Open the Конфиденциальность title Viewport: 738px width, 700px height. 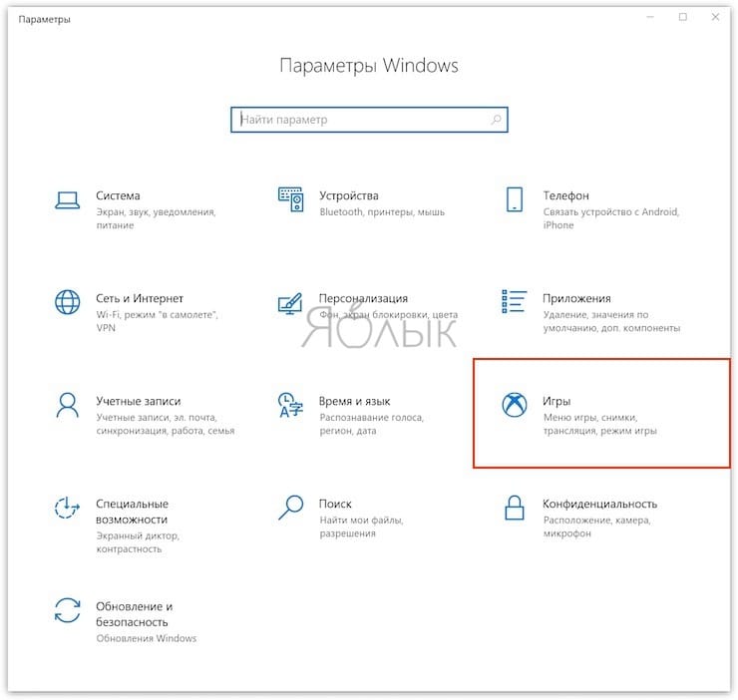[599, 504]
